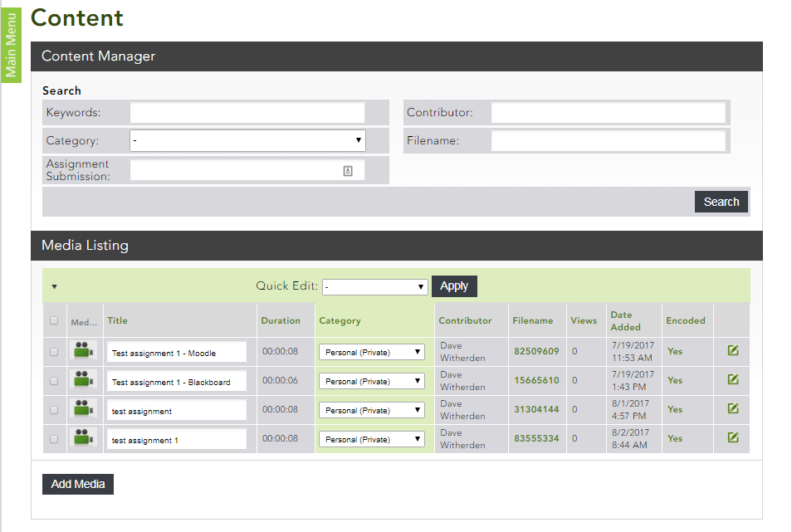This screenshot has height=532, width=792.
Task: Open the Quick Edit dropdown
Action: 374,286
